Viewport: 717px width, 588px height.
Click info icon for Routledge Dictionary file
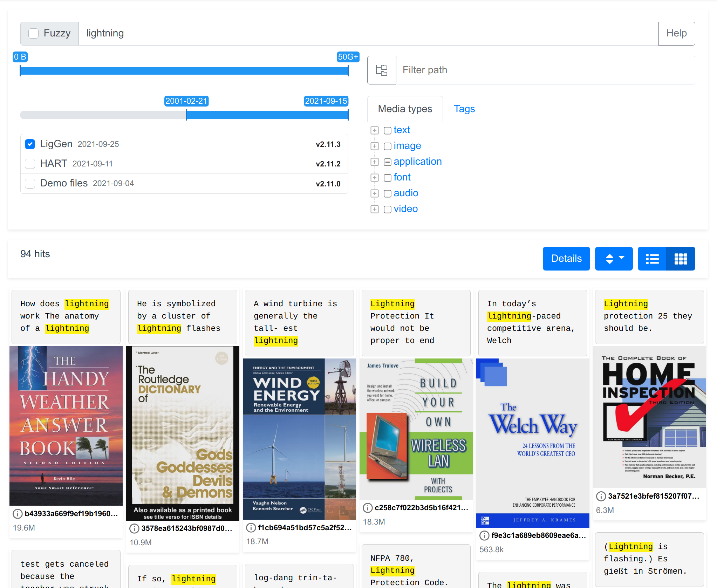point(134,528)
